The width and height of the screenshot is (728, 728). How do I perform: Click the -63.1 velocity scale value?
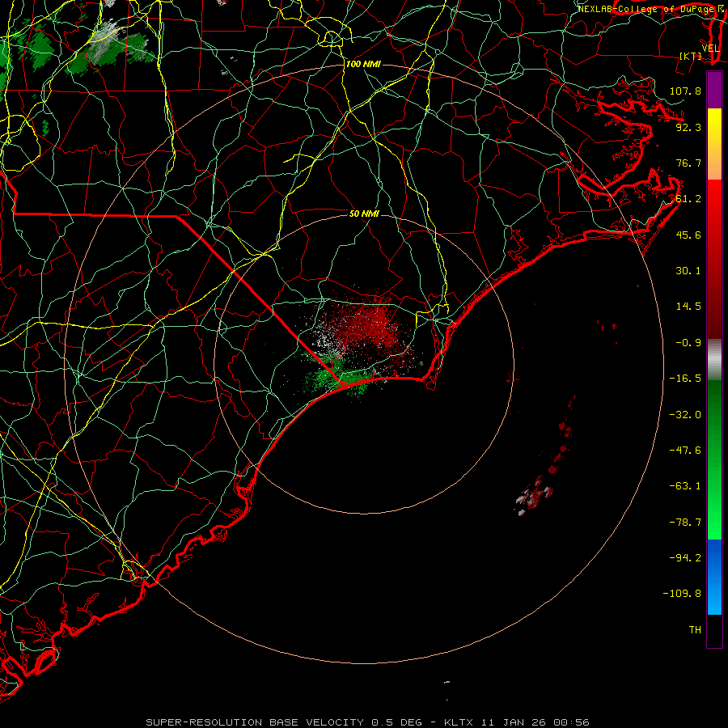685,486
